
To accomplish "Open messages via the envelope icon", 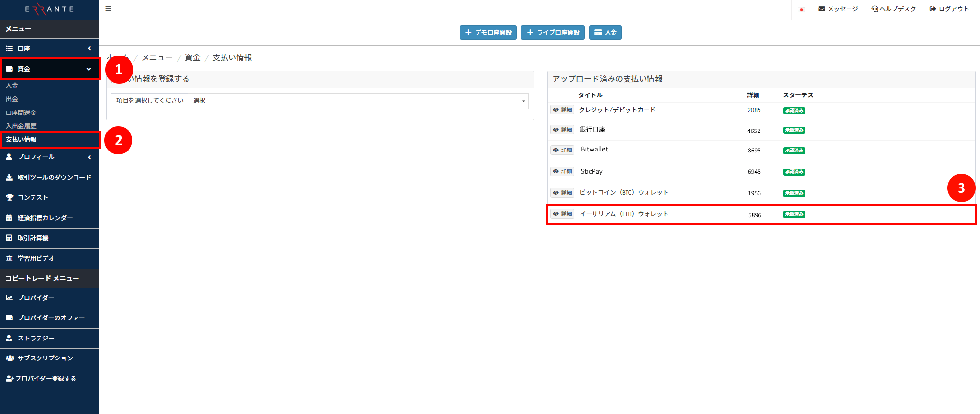I will point(822,9).
